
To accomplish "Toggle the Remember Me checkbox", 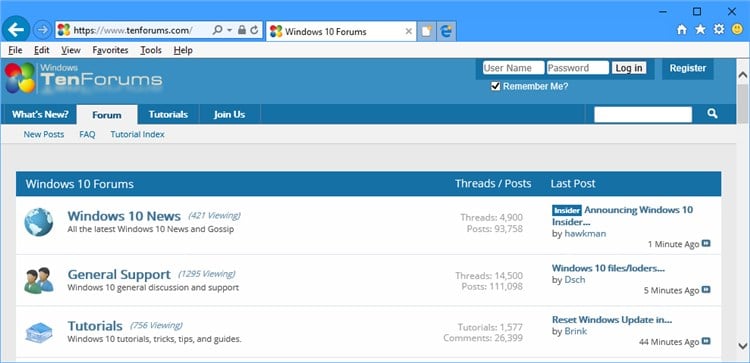I will click(496, 87).
